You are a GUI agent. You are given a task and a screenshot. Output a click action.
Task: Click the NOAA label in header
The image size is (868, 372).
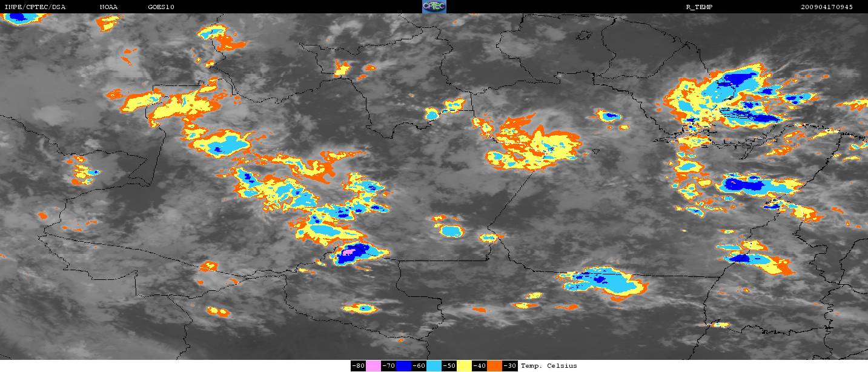coord(109,7)
